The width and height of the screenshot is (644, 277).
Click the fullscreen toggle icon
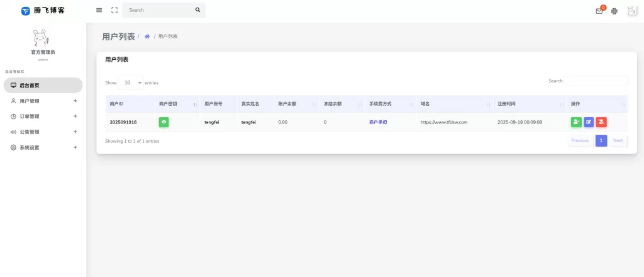click(114, 10)
